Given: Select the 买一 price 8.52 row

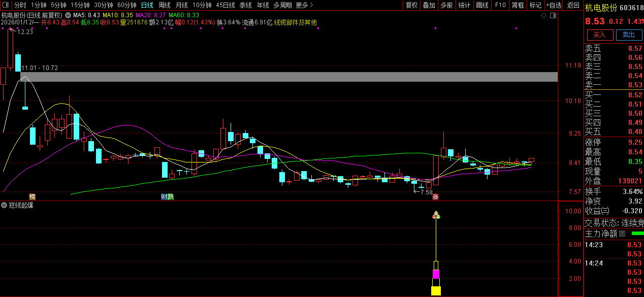Looking at the screenshot, I should pos(614,95).
